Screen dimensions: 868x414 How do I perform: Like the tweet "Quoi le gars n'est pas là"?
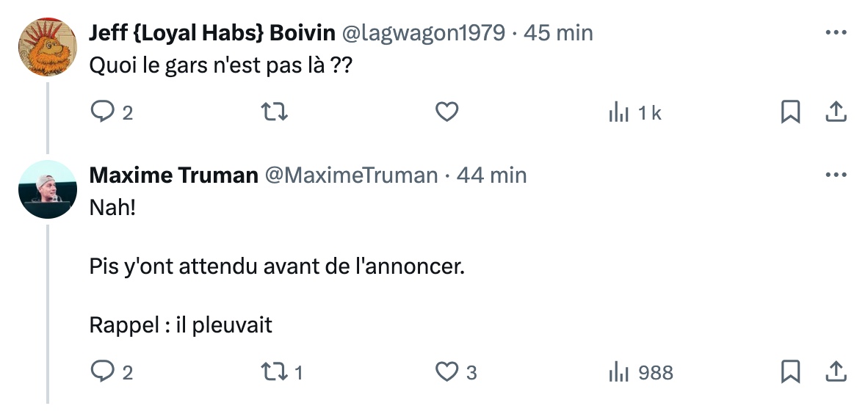pos(446,112)
